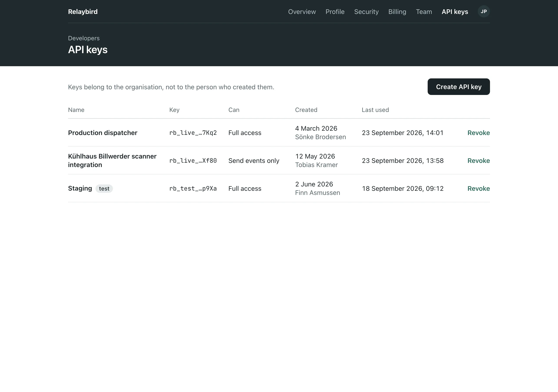Click the Can column header
The height and width of the screenshot is (392, 558).
[x=234, y=110]
